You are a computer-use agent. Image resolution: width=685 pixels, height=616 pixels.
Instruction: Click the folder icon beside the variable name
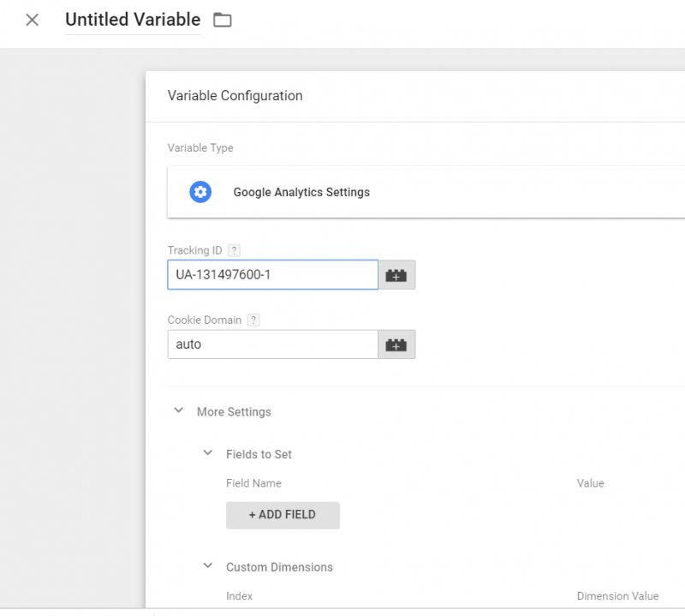[x=223, y=20]
